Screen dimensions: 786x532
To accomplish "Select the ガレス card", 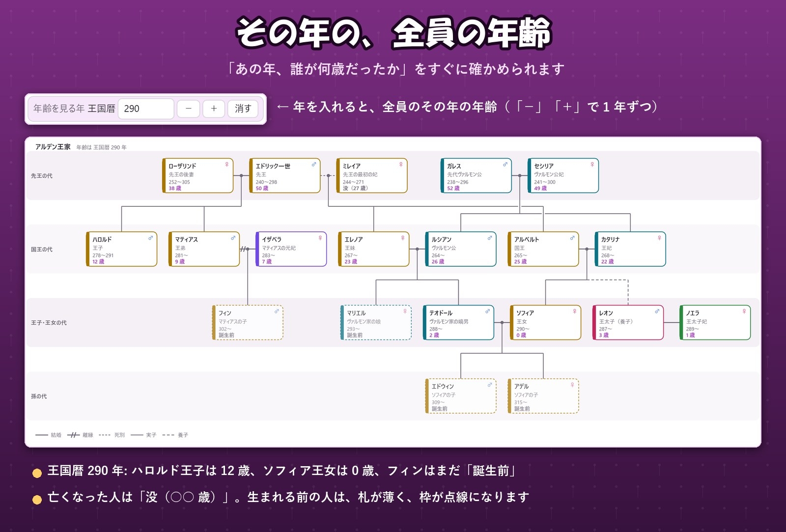I will (476, 175).
